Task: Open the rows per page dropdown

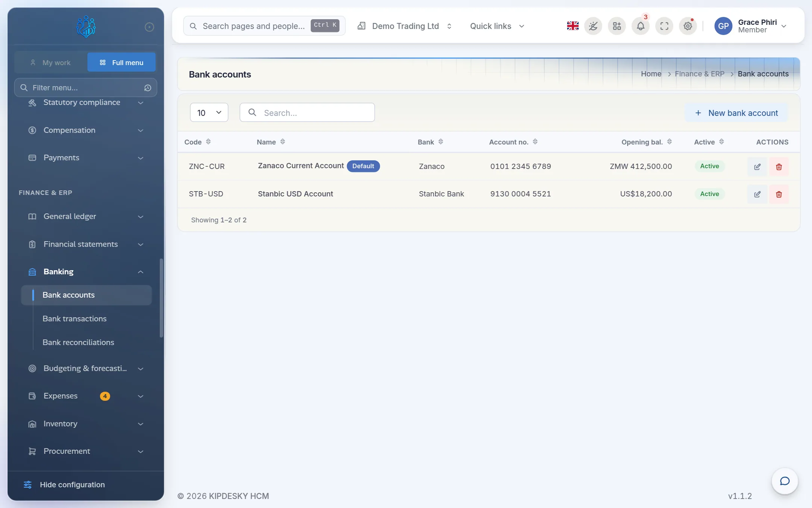Action: click(x=209, y=113)
